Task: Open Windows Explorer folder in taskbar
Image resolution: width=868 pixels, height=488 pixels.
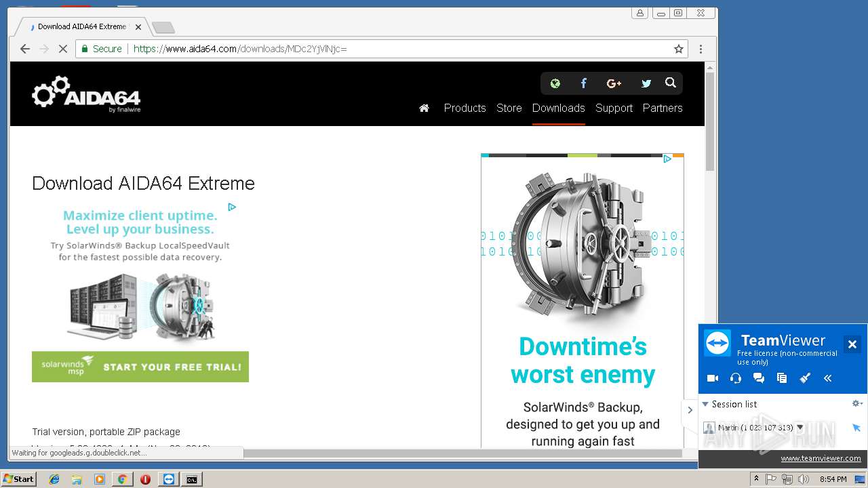Action: (x=77, y=479)
